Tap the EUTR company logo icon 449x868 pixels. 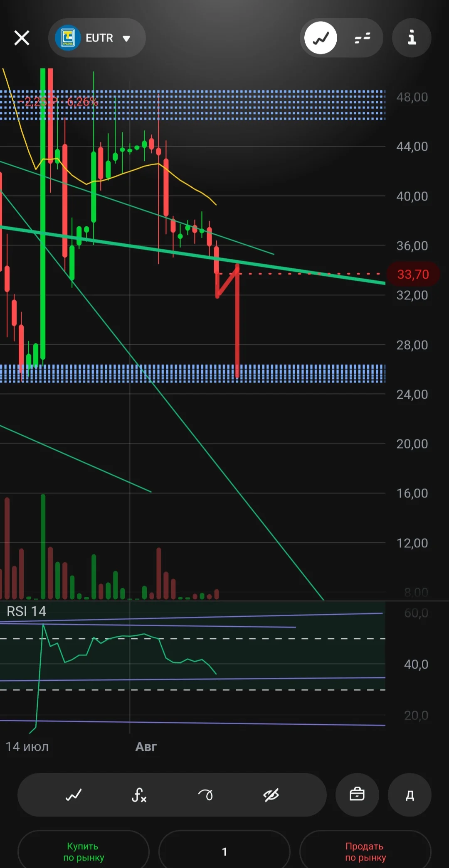[68, 38]
